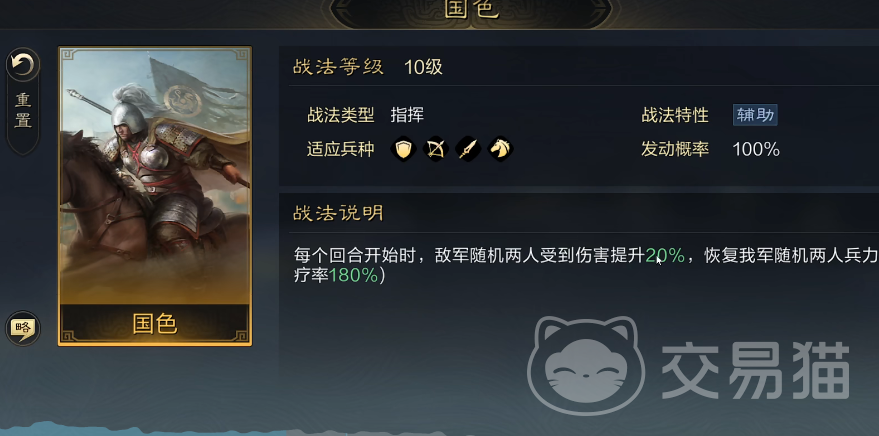Select the shield troop type icon

pyautogui.click(x=403, y=149)
